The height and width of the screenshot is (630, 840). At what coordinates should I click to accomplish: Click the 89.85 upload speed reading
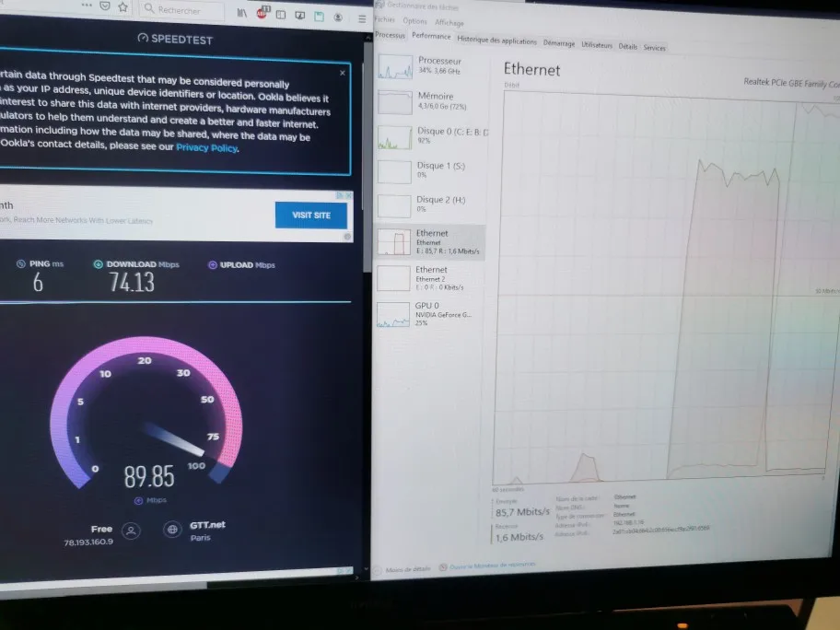pos(149,476)
